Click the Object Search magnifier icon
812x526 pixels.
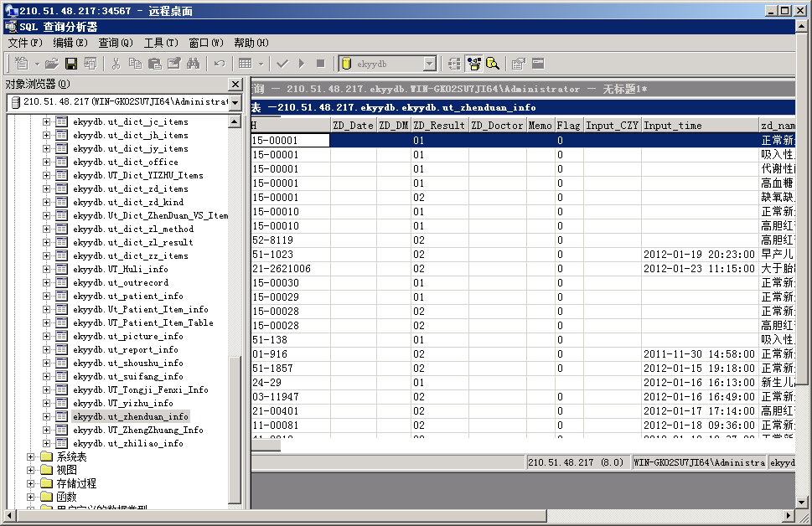tap(493, 64)
